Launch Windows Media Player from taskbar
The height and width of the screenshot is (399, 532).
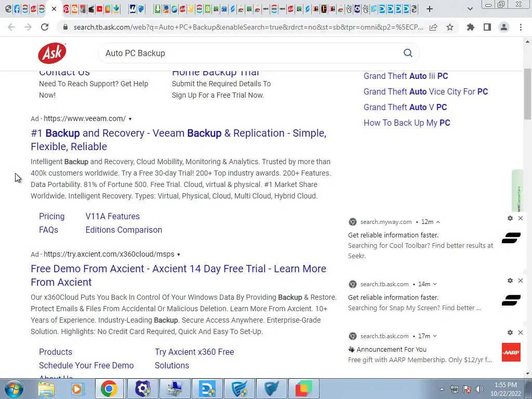pos(77,389)
